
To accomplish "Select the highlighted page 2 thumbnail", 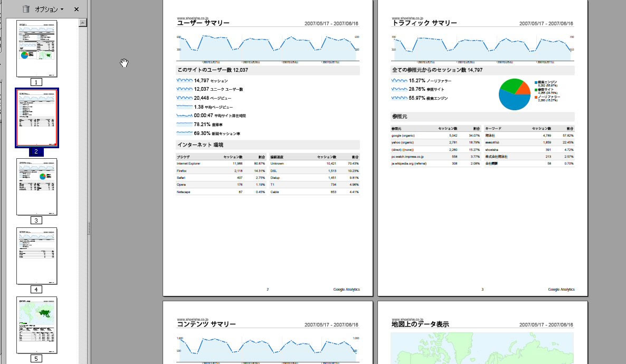I will tap(36, 118).
